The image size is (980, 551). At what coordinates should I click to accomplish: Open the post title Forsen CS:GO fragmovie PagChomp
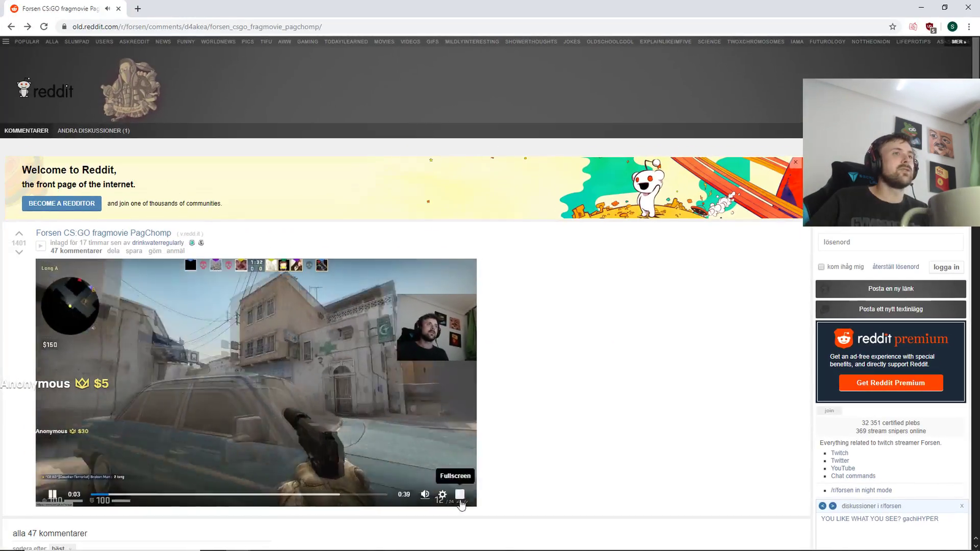(104, 233)
